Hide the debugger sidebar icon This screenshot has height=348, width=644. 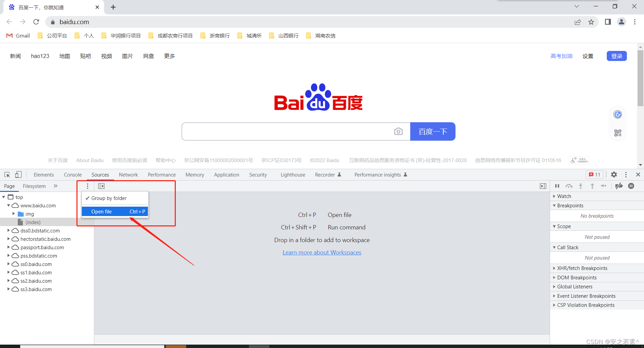pos(543,186)
